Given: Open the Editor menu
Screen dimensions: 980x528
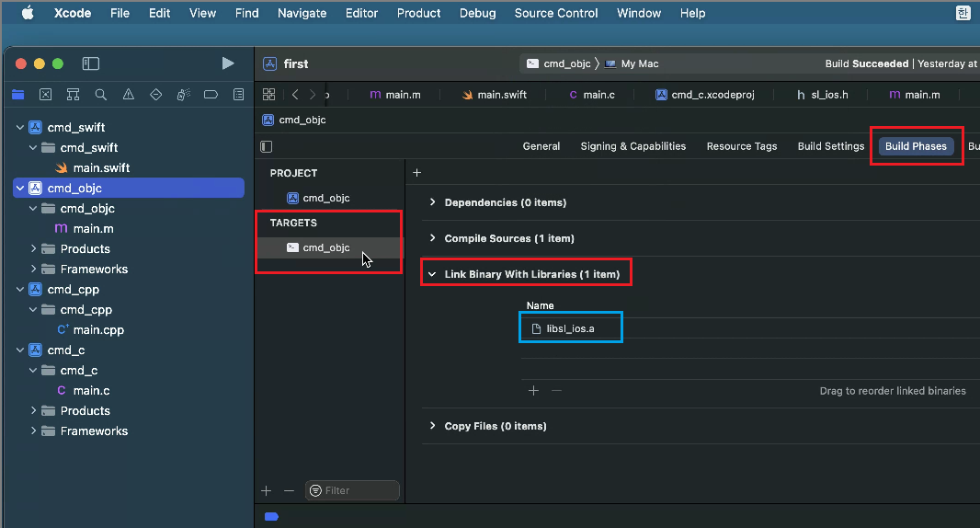Looking at the screenshot, I should [x=362, y=13].
